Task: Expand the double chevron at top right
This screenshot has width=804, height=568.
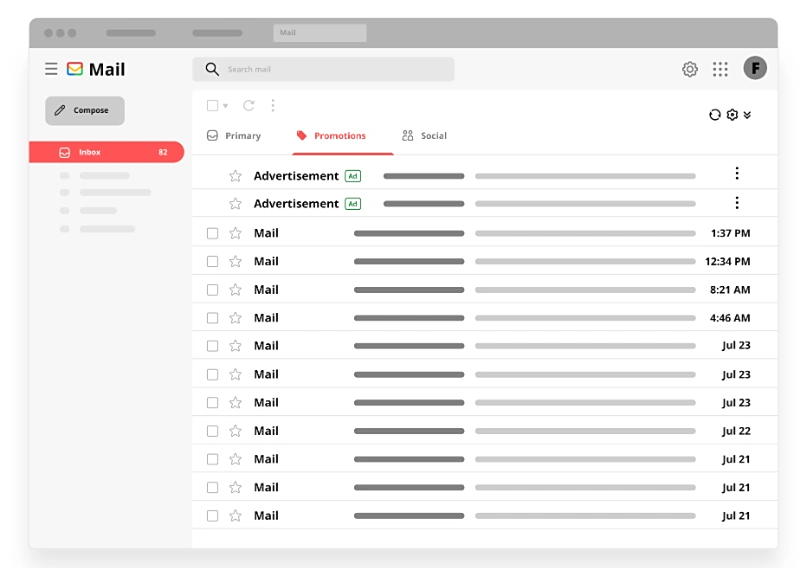Action: [x=748, y=115]
